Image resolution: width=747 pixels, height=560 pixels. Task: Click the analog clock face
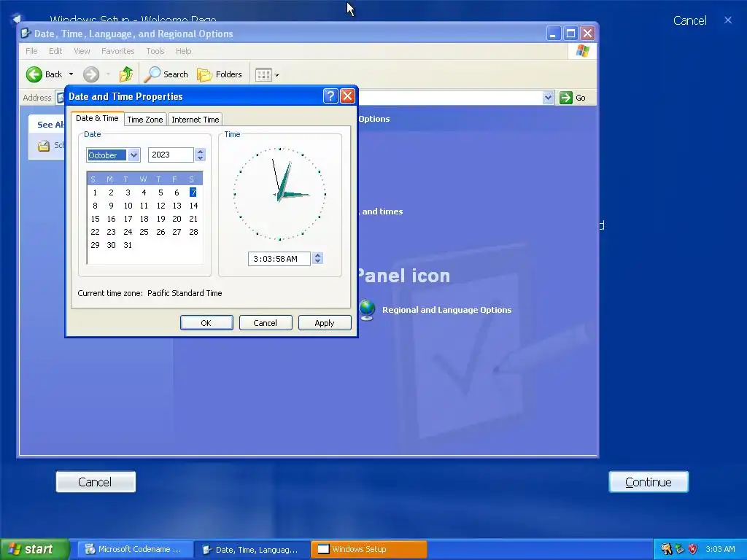[279, 194]
